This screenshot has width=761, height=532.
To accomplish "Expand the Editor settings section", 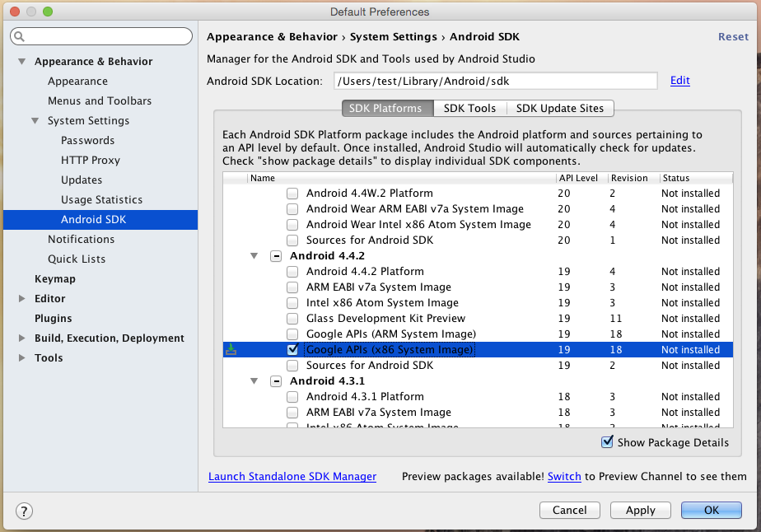I will coord(22,298).
